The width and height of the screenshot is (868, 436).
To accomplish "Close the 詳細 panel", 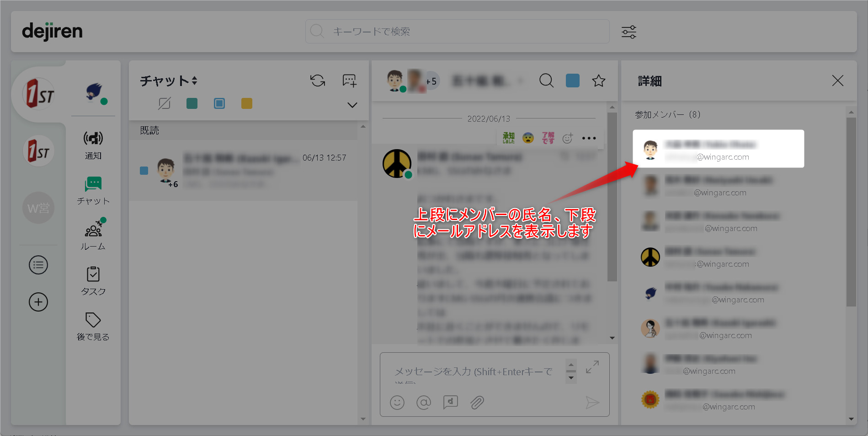I will click(x=838, y=81).
